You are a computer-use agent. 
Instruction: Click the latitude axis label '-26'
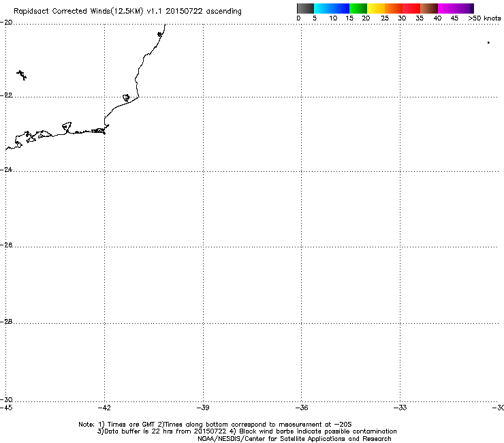[6, 245]
